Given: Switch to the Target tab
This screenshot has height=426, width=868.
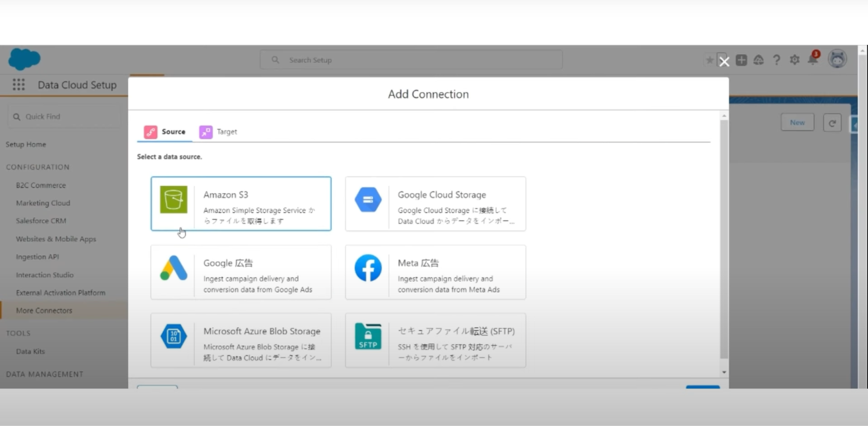Looking at the screenshot, I should tap(218, 132).
